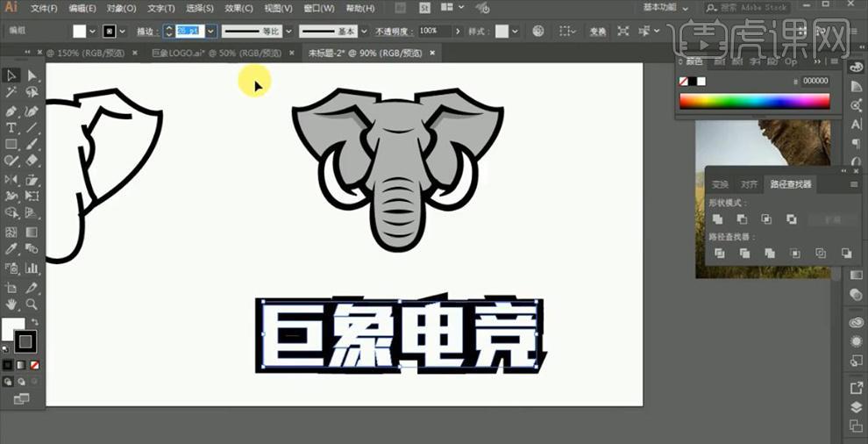Click Divide in Pathfinder panel

coord(720,254)
